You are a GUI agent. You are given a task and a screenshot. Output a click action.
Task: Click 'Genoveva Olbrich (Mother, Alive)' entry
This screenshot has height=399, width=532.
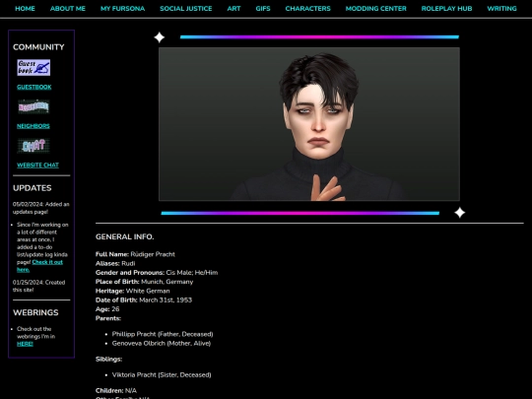click(x=162, y=344)
